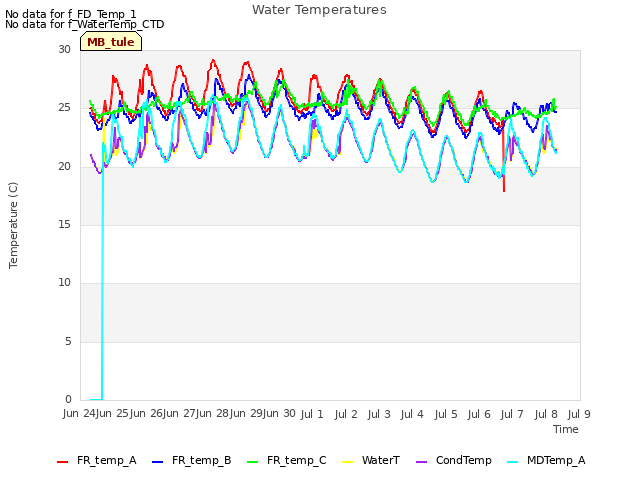This screenshot has height=480, width=640.
Task: Click the 'No data for f_WaterTemp_CTD' message
Action: click(84, 24)
